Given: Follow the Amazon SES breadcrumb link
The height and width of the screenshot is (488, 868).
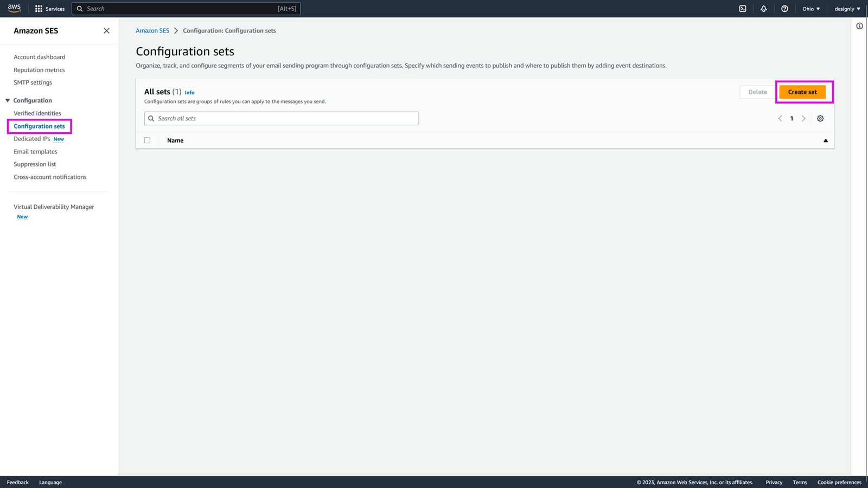Looking at the screenshot, I should click(x=152, y=30).
